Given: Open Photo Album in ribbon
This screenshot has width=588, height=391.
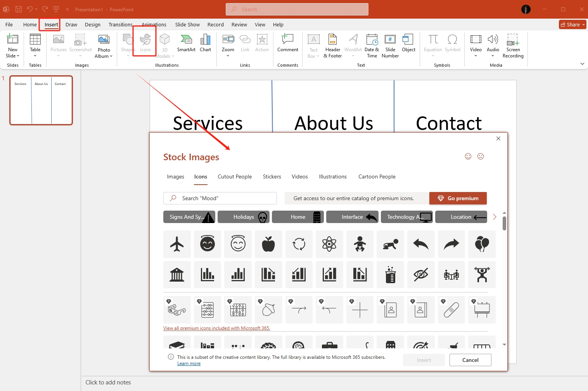Looking at the screenshot, I should coord(104,46).
